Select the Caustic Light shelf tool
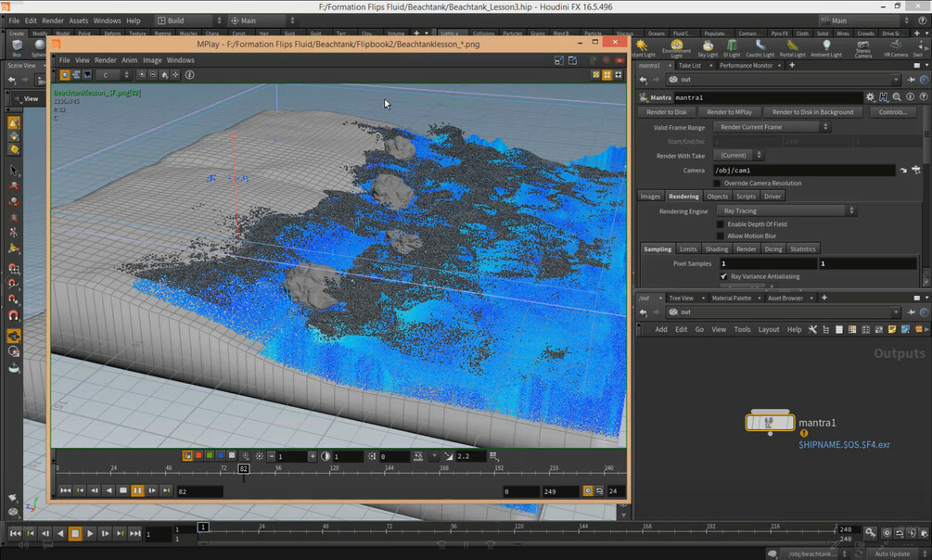This screenshot has width=932, height=560. click(760, 47)
